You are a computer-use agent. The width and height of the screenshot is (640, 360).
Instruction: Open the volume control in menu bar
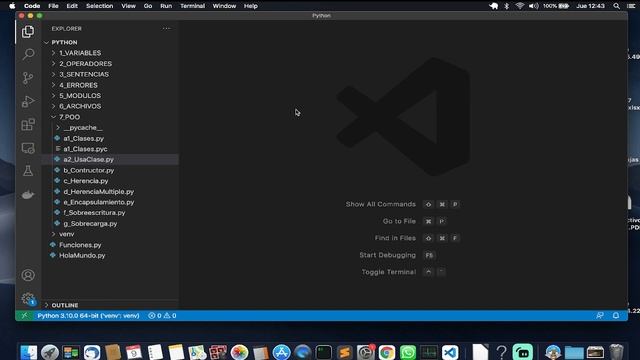tap(533, 6)
